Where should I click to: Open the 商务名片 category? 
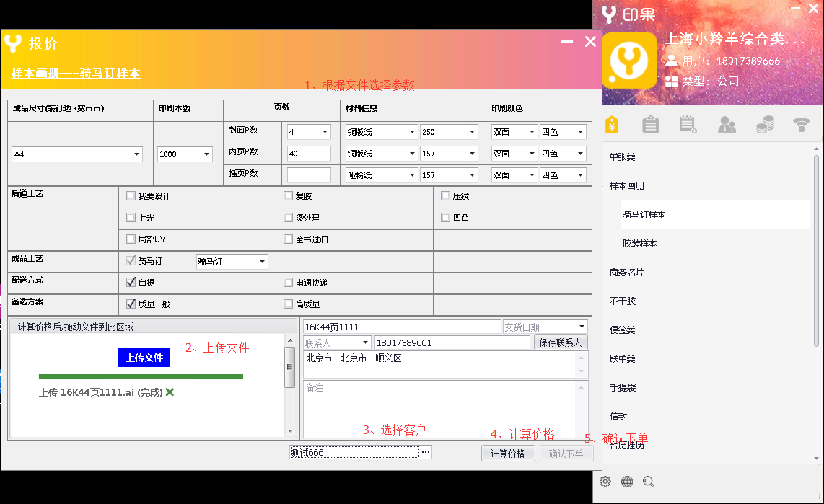tap(627, 273)
